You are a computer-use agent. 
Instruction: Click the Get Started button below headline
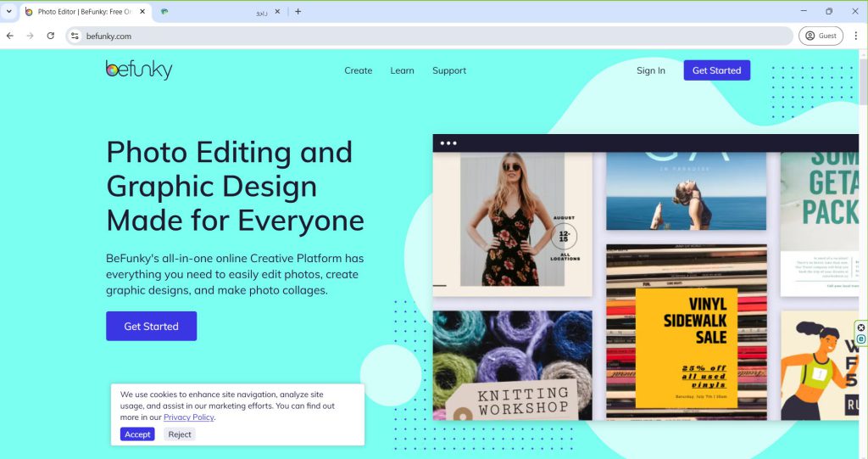click(x=151, y=326)
